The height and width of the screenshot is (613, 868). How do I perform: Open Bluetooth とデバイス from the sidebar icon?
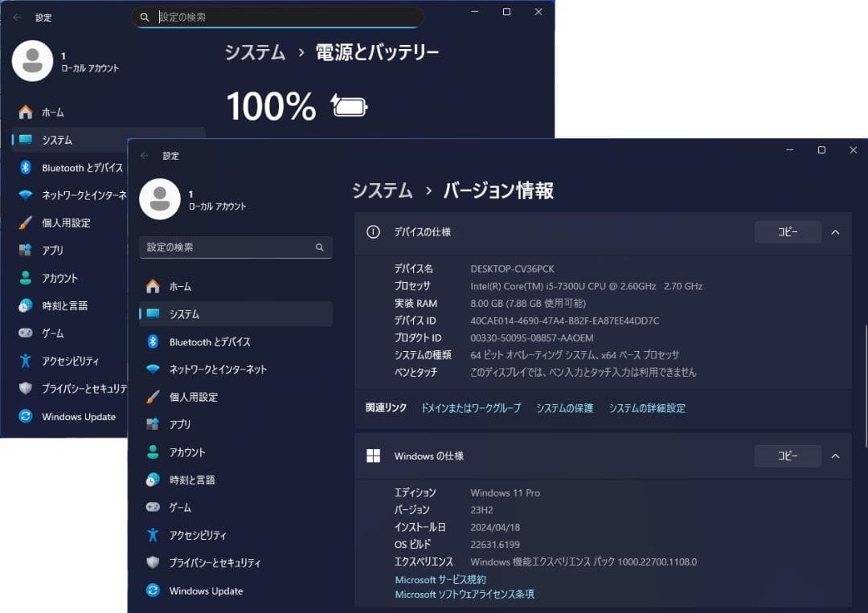[x=154, y=341]
